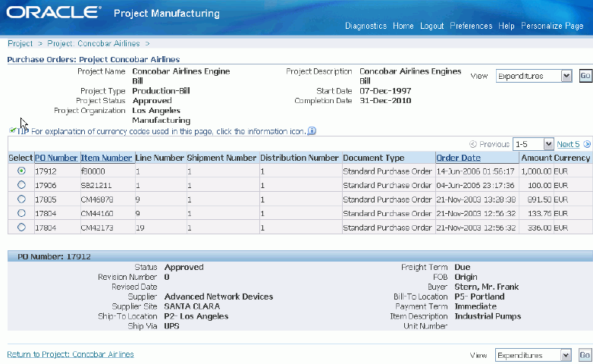Click the Amount column header

point(537,158)
